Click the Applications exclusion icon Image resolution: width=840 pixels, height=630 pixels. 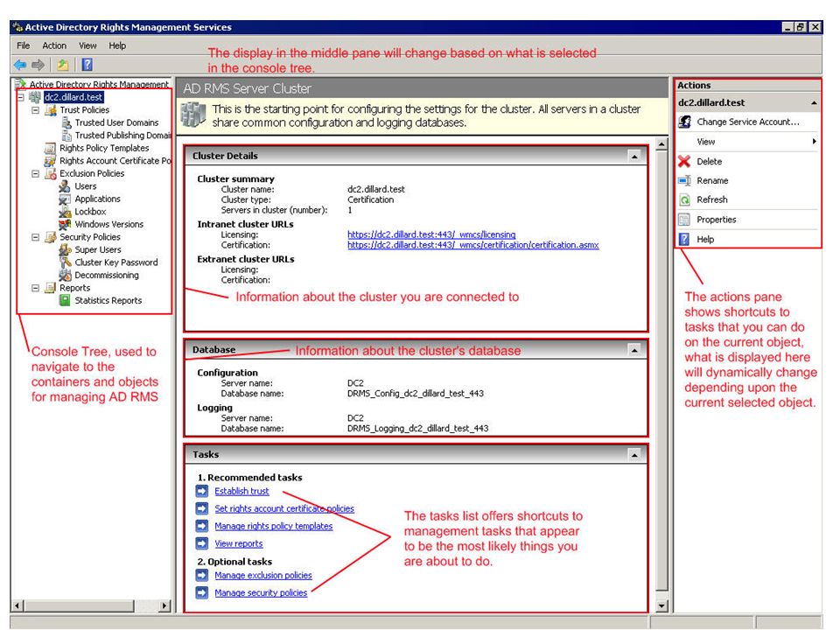(x=65, y=199)
